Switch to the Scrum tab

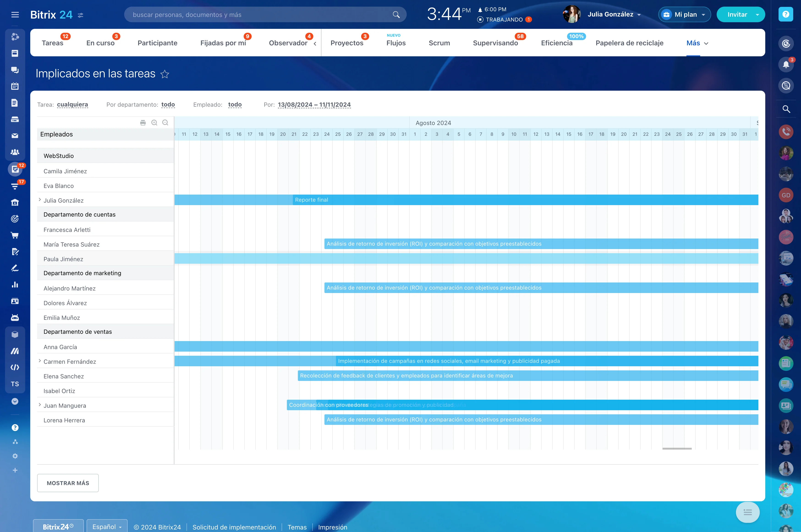(x=439, y=43)
